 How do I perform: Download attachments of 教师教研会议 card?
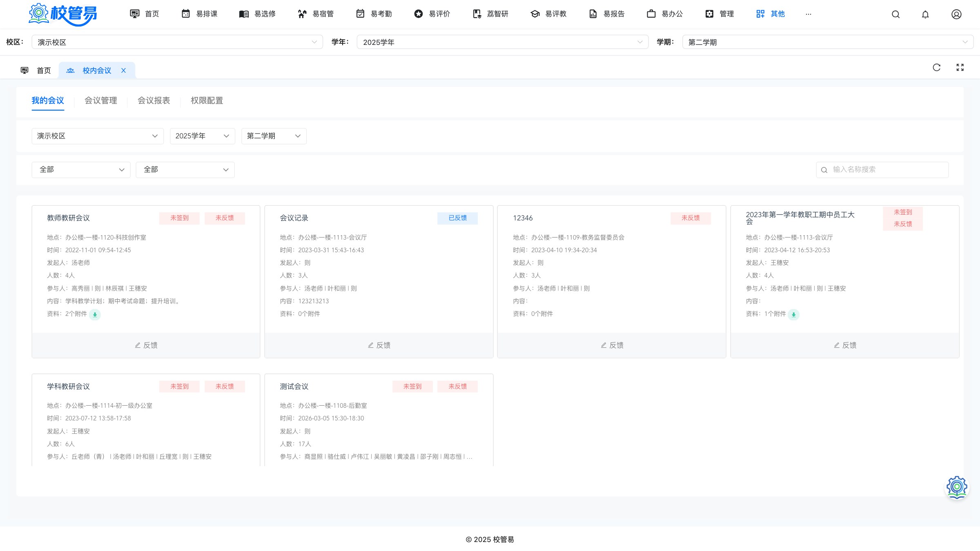95,314
